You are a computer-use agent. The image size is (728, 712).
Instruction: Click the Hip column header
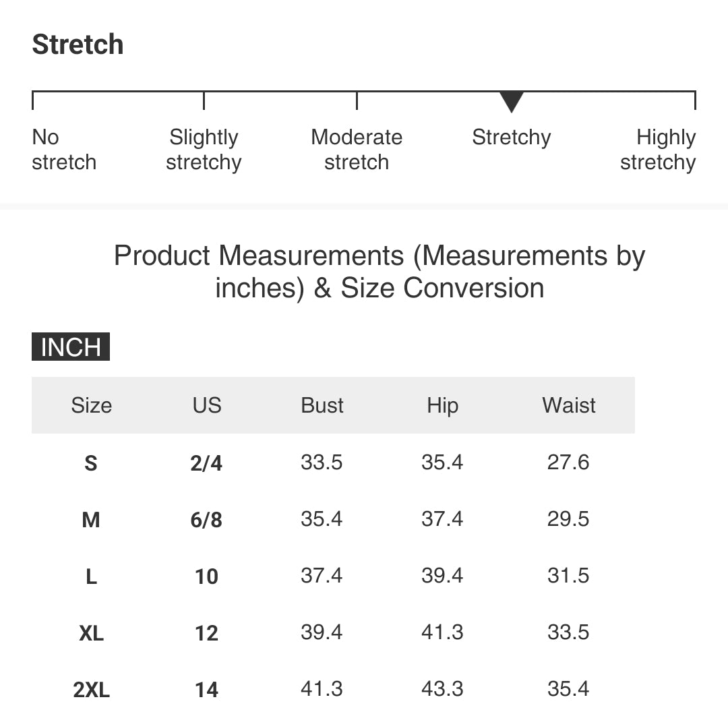[442, 405]
